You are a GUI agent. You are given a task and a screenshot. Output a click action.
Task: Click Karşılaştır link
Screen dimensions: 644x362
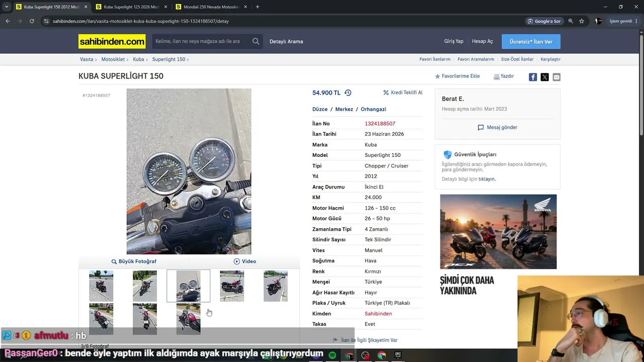(x=550, y=59)
